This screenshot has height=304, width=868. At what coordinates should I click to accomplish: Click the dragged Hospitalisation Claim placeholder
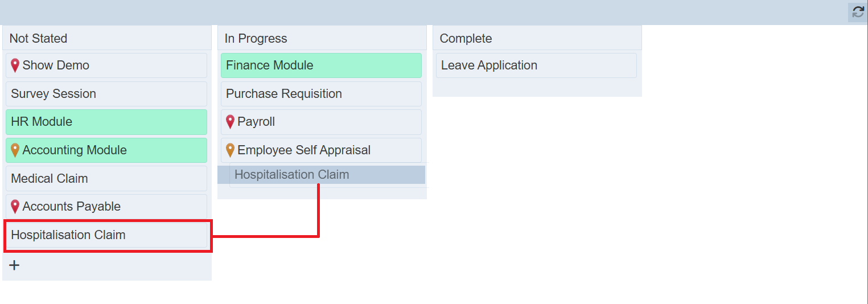pos(292,175)
